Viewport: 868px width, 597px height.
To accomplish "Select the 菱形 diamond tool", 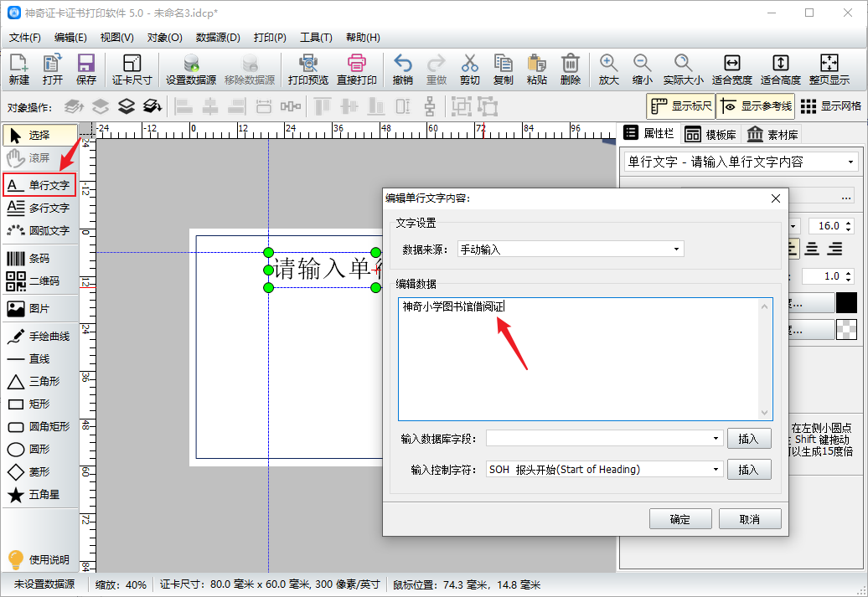I will [x=39, y=472].
